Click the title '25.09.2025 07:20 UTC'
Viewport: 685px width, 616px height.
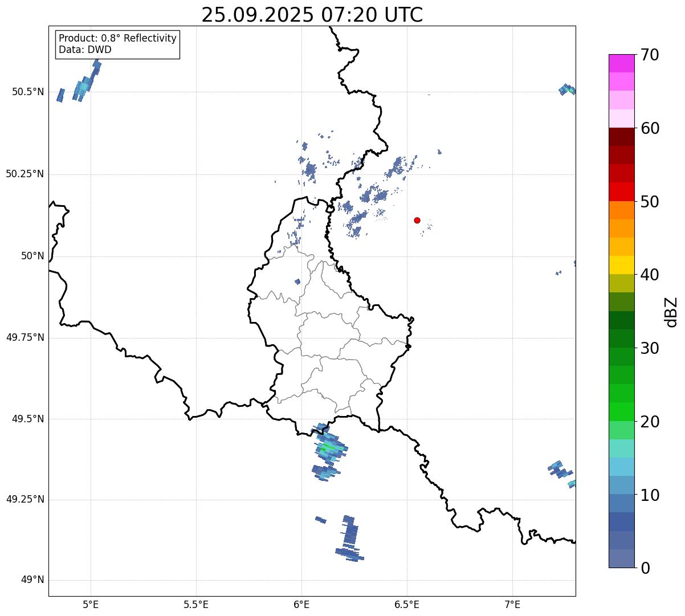tap(312, 14)
